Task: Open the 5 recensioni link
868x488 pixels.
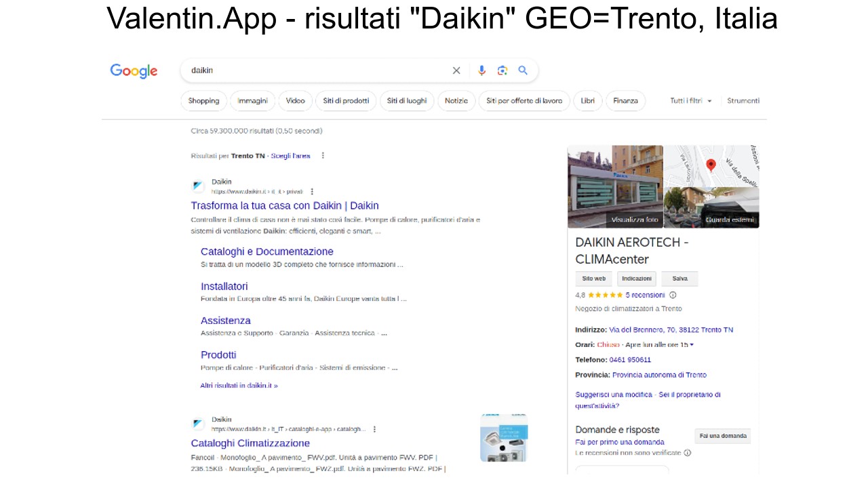Action: tap(645, 295)
